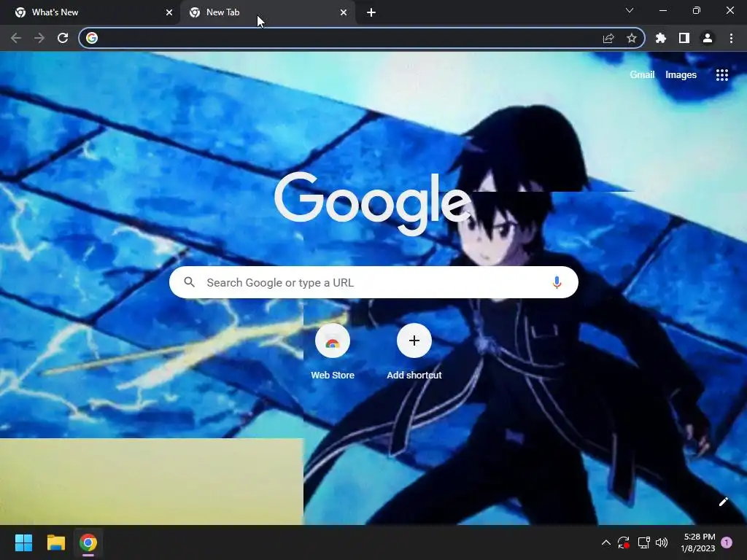This screenshot has width=747, height=560.
Task: Open the Extensions puzzle icon
Action: coord(661,38)
